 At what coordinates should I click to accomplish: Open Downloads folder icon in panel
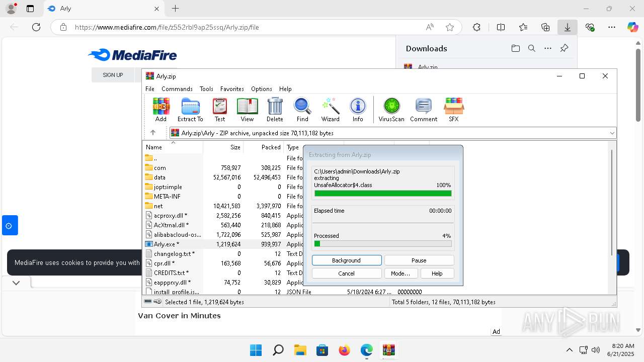[515, 48]
